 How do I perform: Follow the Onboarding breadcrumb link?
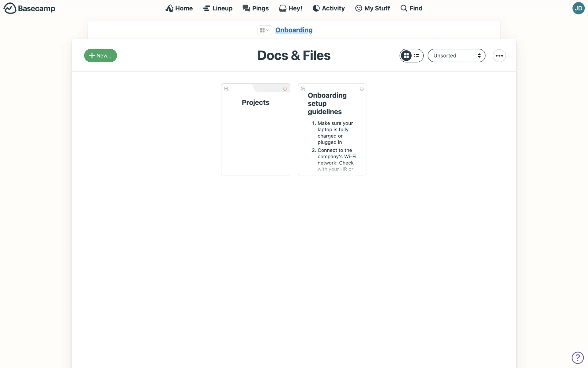(x=294, y=30)
